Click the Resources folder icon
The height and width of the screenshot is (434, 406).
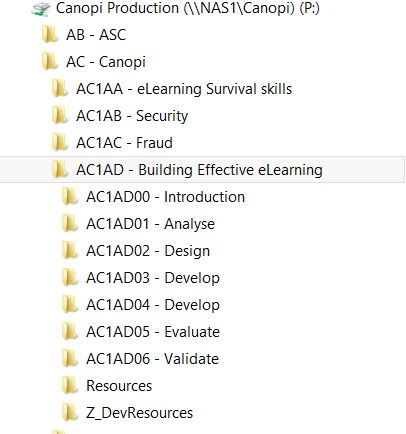point(70,386)
